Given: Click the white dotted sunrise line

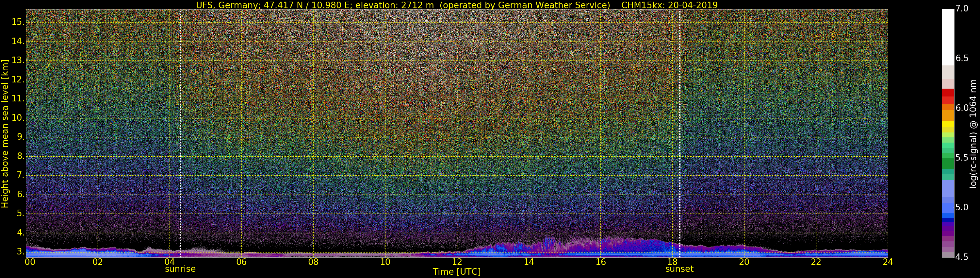Looking at the screenshot, I should [x=180, y=133].
